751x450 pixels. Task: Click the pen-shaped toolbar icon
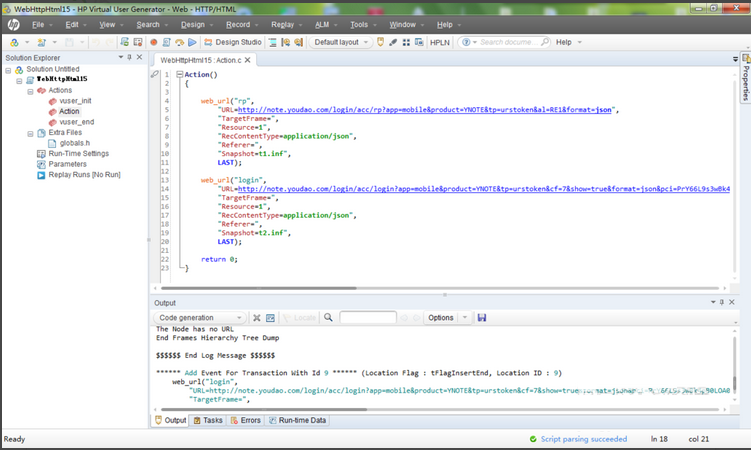393,42
